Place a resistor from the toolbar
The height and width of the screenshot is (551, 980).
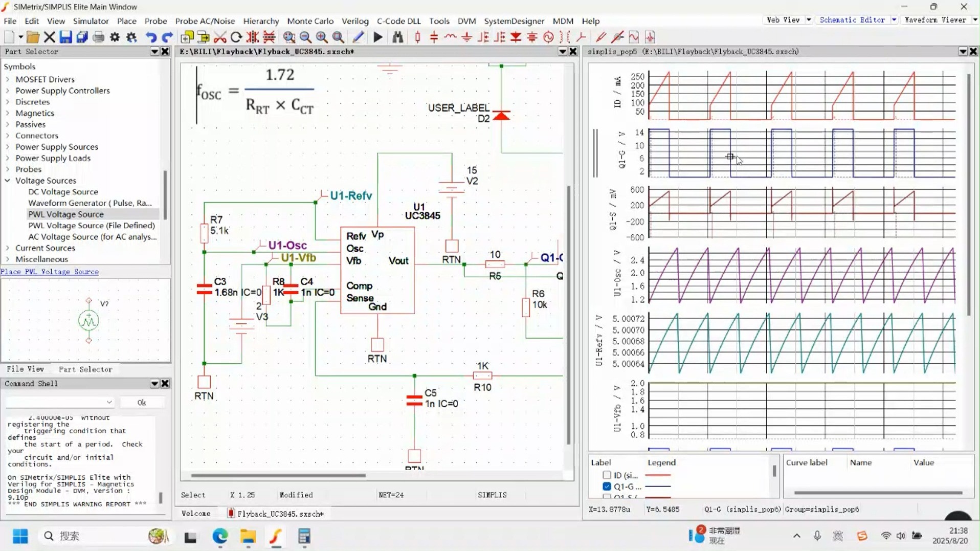click(418, 37)
